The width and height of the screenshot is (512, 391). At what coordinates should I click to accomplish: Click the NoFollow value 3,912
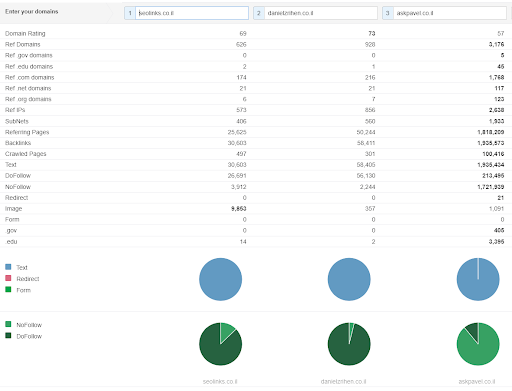click(x=239, y=187)
